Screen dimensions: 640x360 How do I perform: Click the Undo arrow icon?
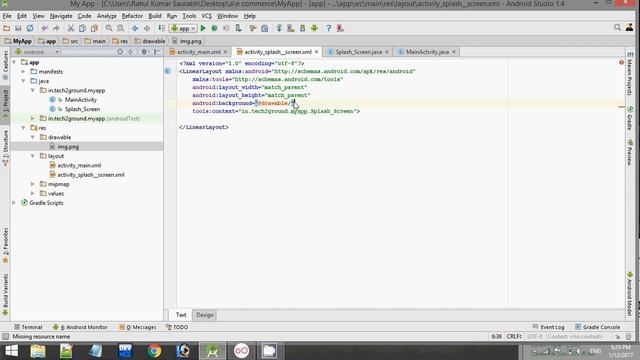click(x=44, y=28)
